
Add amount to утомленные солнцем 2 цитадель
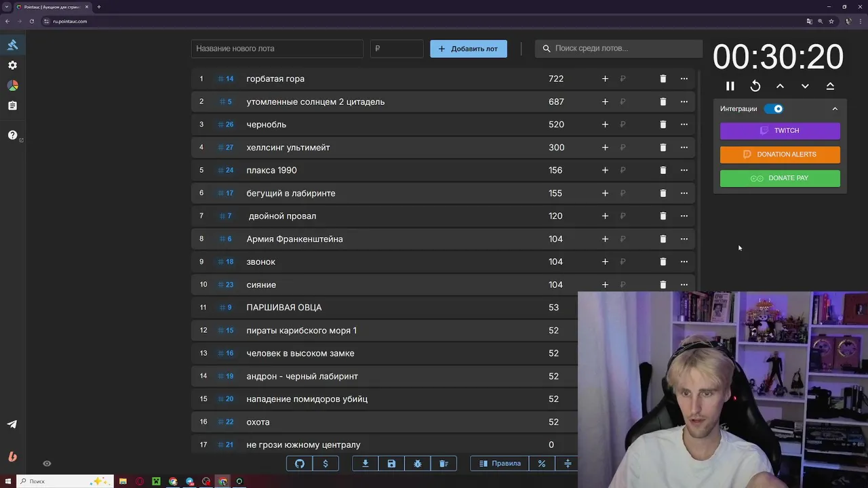pos(605,102)
